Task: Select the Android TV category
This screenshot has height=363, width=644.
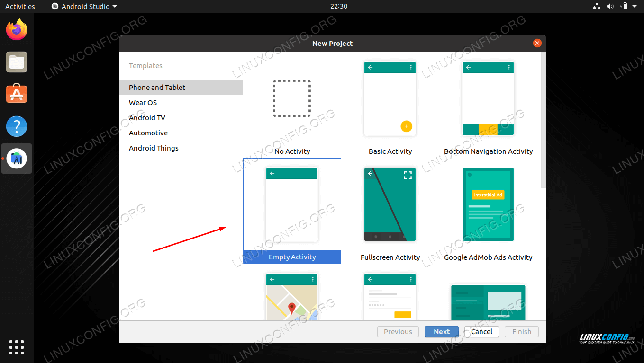Action: 181,118
